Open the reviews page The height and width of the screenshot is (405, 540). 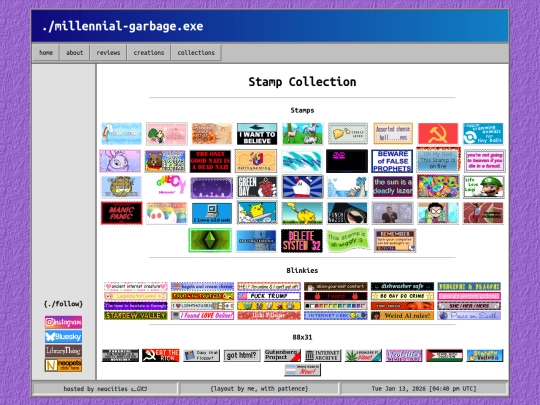click(108, 53)
